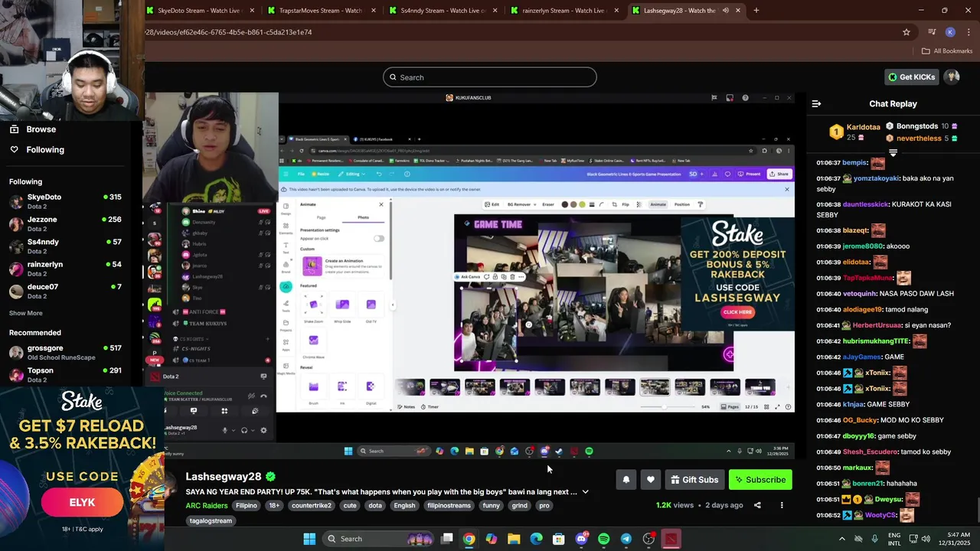This screenshot has width=980, height=551.
Task: Open Discord from the taskbar
Action: (581, 539)
